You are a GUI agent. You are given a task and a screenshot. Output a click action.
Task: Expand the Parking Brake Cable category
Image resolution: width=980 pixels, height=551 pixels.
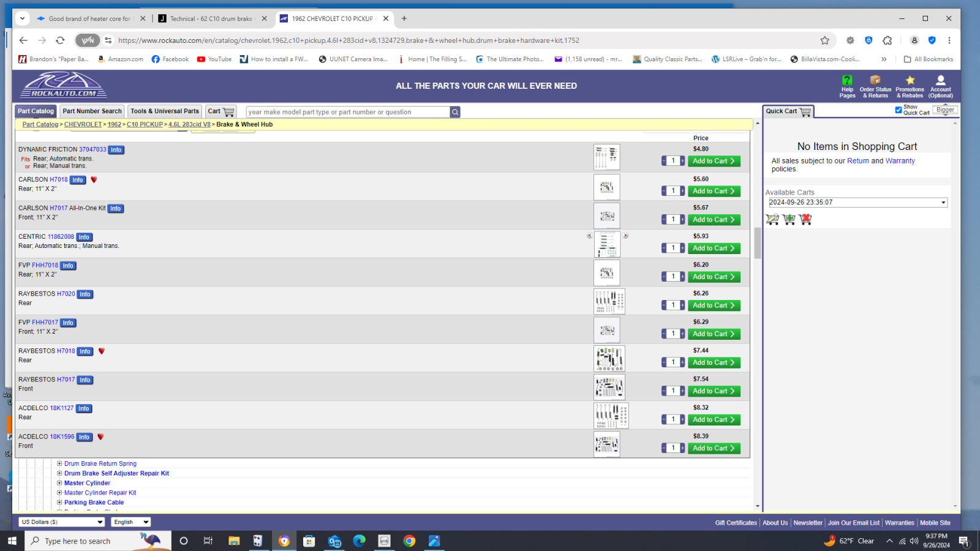[59, 502]
